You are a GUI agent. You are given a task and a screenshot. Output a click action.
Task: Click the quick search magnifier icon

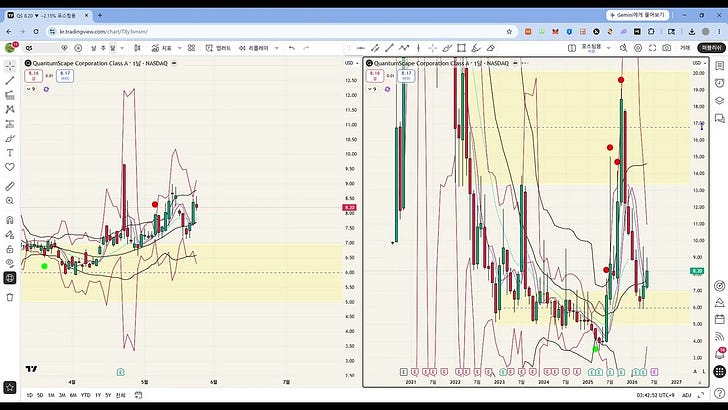pyautogui.click(x=624, y=48)
